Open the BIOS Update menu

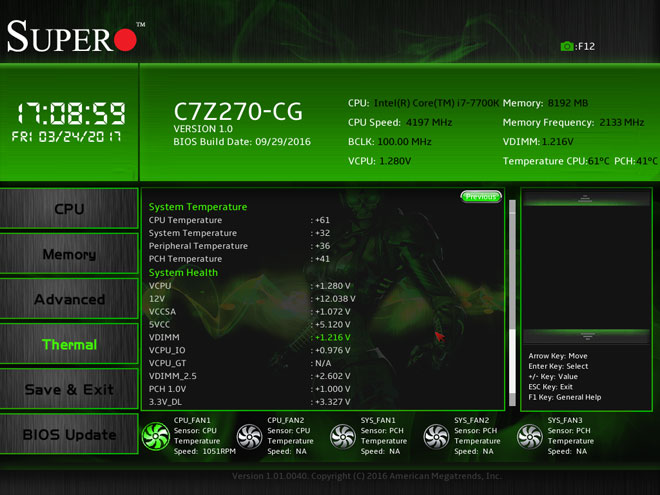[69, 434]
